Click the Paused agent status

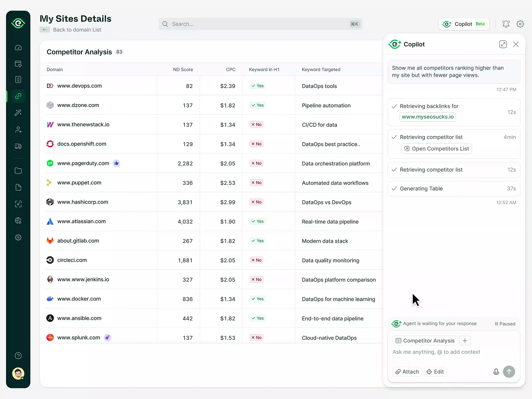[x=505, y=324]
